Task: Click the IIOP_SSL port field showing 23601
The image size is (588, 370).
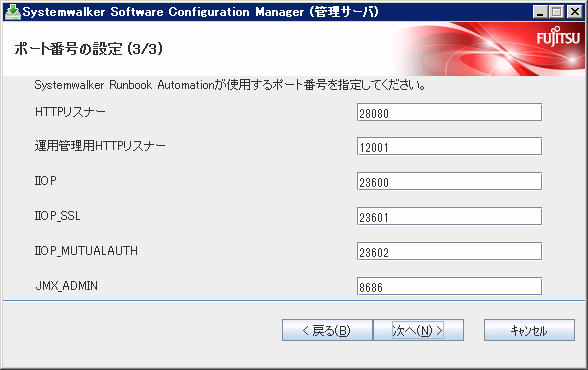Action: (449, 216)
